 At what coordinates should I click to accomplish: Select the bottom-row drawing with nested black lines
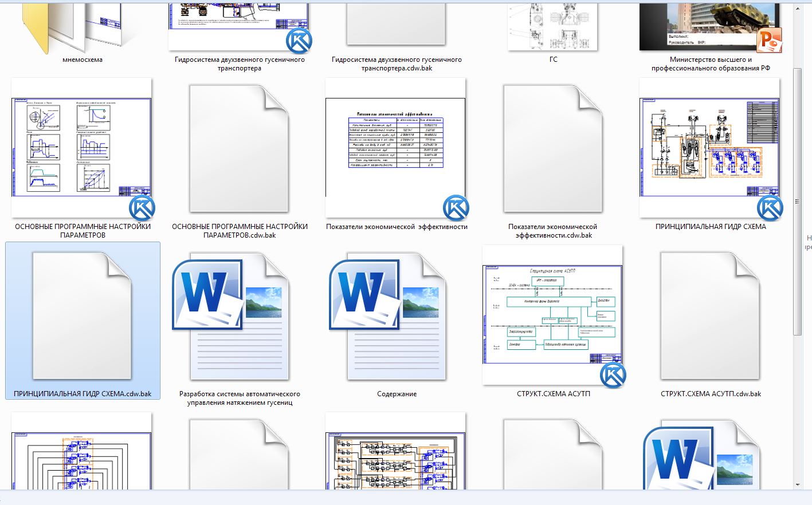click(82, 451)
